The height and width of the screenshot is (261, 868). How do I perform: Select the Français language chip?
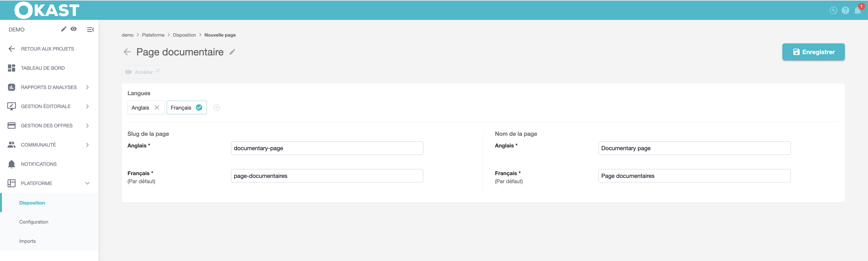181,108
